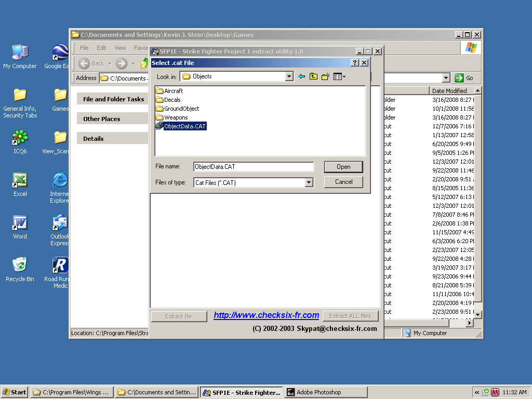The image size is (532, 399).
Task: Click the Explorer vertical scrollbar down arrow
Action: pyautogui.click(x=477, y=315)
